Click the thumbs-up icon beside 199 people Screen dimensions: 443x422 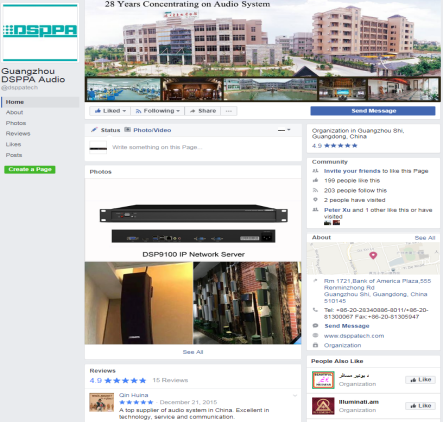[315, 180]
